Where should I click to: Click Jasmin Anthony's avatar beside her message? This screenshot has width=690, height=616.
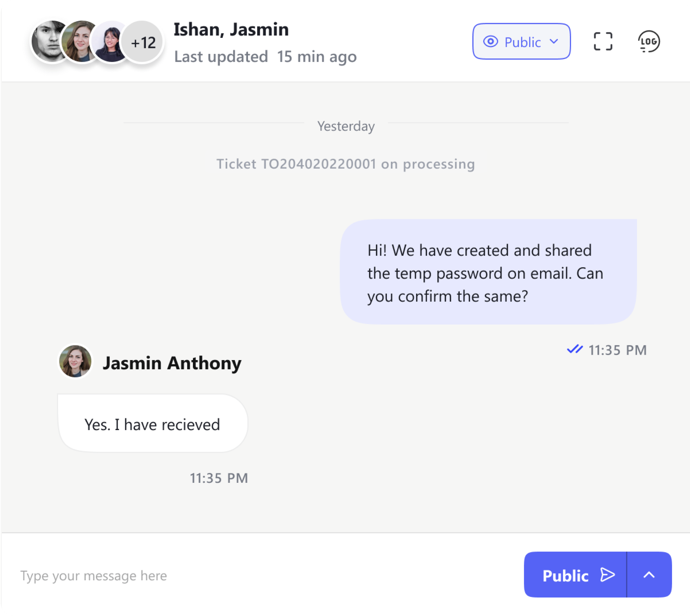pos(75,361)
